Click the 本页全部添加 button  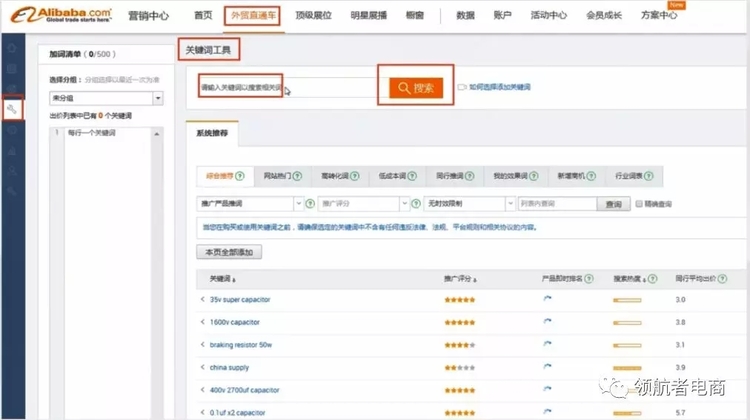pos(228,252)
